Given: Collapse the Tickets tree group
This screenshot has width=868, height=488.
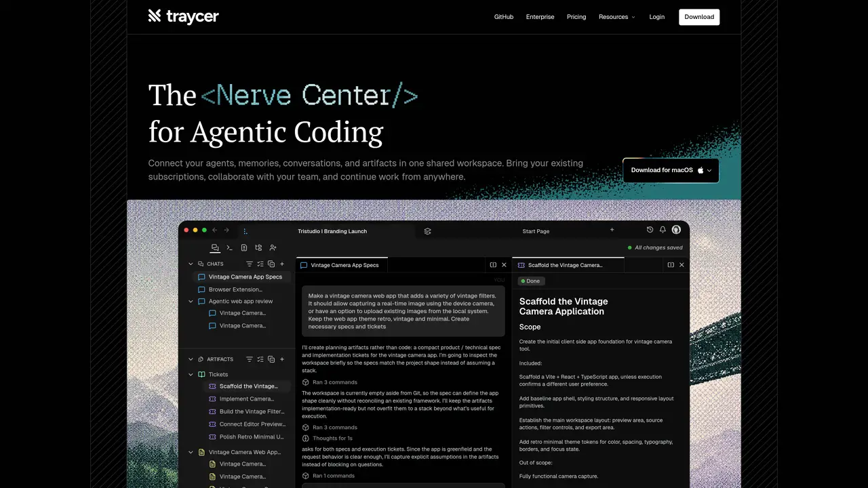Looking at the screenshot, I should click(x=191, y=374).
